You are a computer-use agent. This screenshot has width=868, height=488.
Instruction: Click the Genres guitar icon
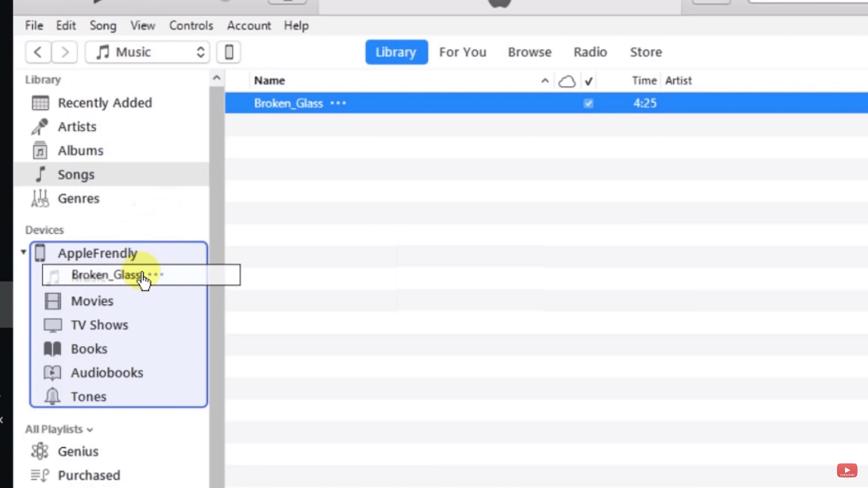point(39,199)
